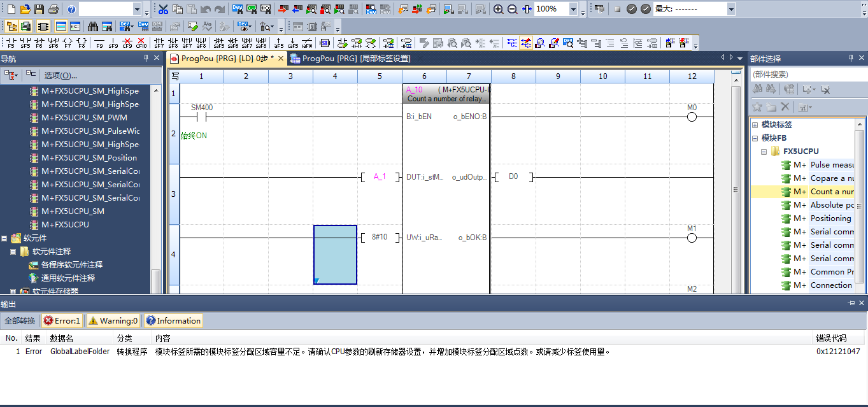Click the 全部转换 button in output panel

tap(20, 321)
